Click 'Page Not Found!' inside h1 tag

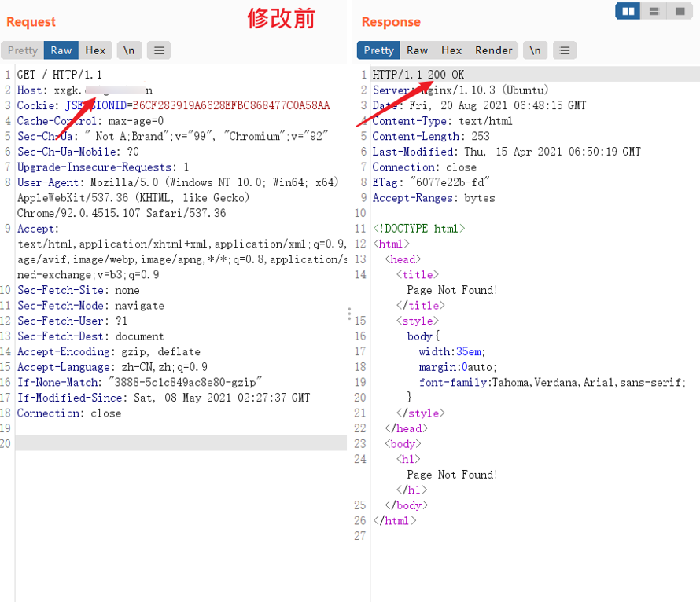pyautogui.click(x=451, y=475)
